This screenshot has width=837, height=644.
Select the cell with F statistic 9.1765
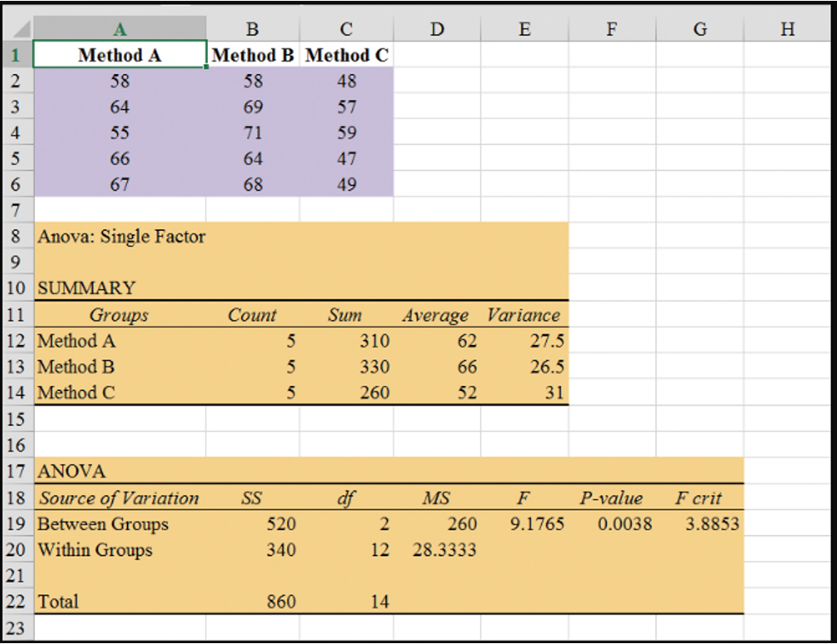coord(524,524)
